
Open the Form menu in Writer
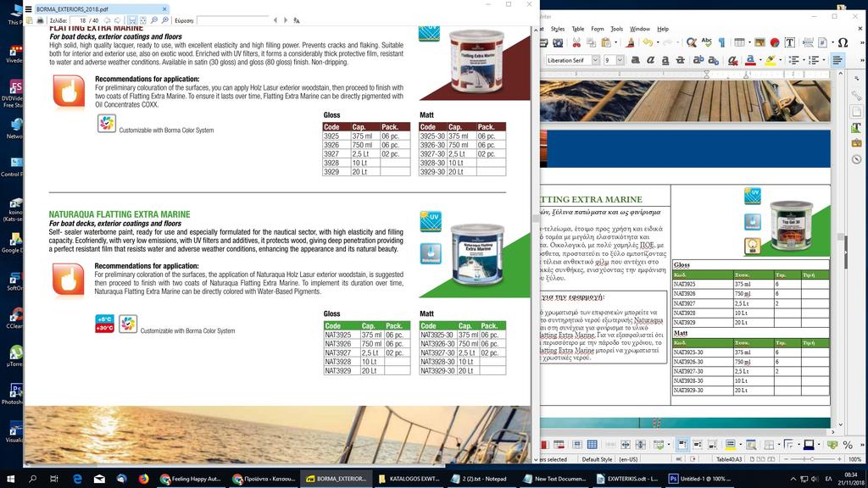598,29
